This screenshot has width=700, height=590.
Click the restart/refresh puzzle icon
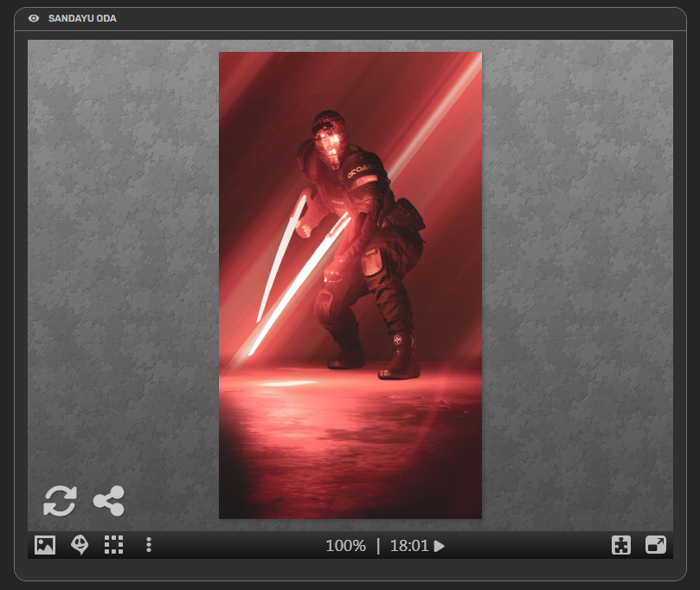tap(60, 501)
